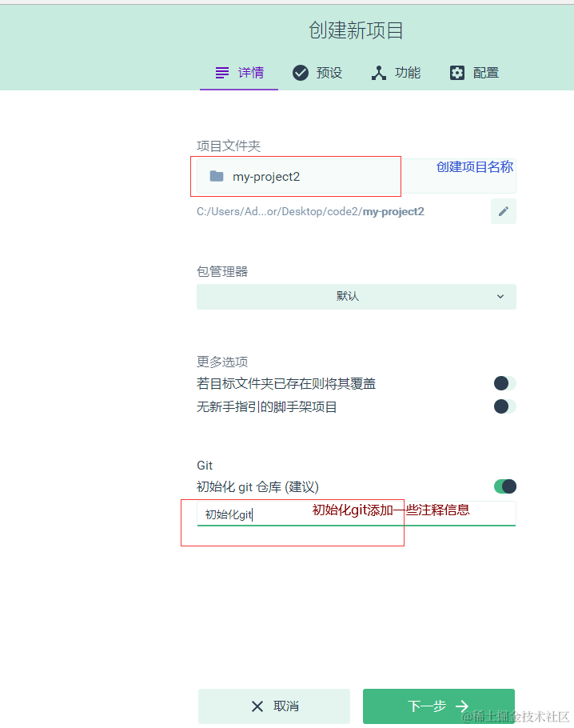Switch to the 配置 configuration tab
Screen dimensions: 574x728
474,73
